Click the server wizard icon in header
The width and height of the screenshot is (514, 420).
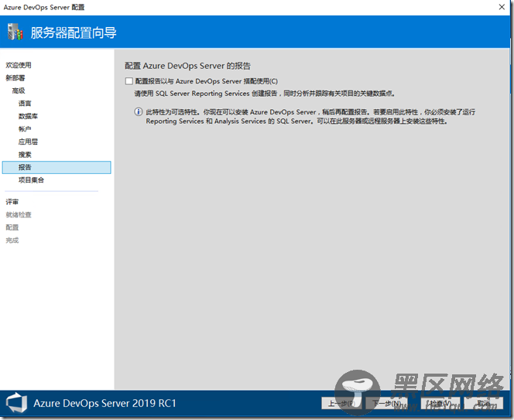tap(15, 32)
